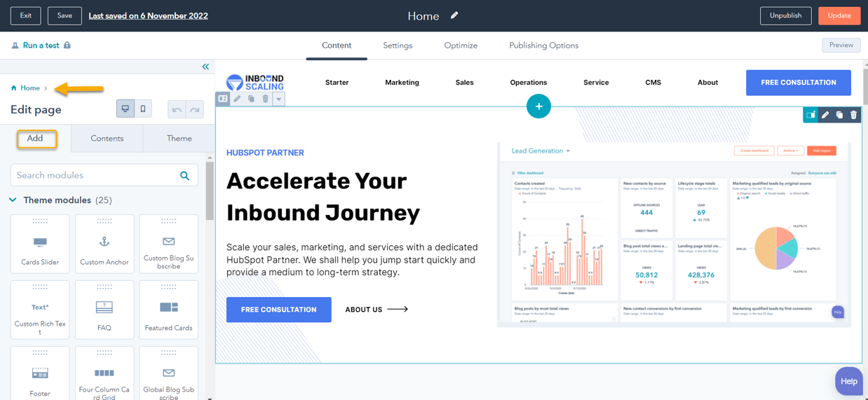The height and width of the screenshot is (400, 868).
Task: Open the Help chat button
Action: (848, 381)
